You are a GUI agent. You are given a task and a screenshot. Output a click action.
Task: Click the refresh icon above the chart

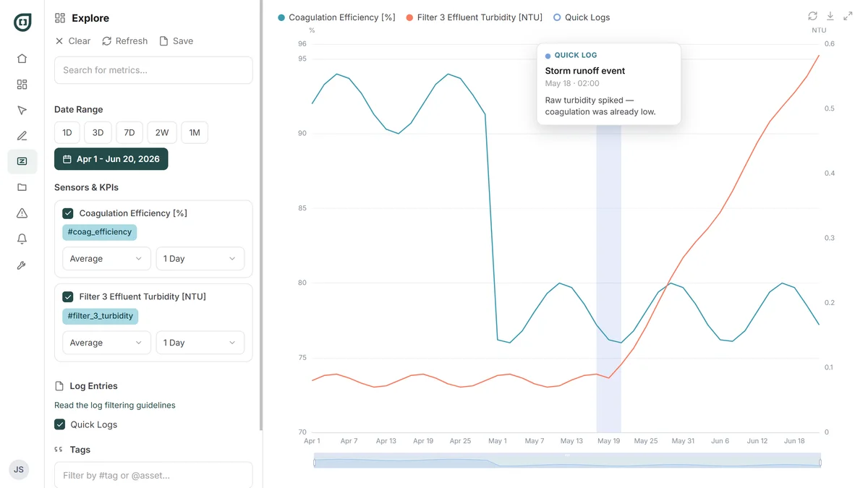tap(812, 16)
